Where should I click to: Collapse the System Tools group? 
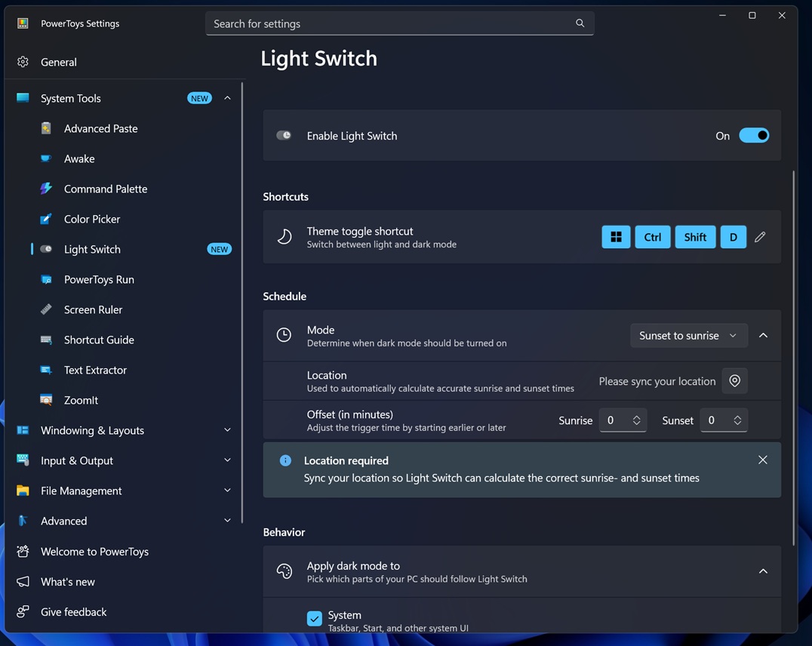(227, 98)
